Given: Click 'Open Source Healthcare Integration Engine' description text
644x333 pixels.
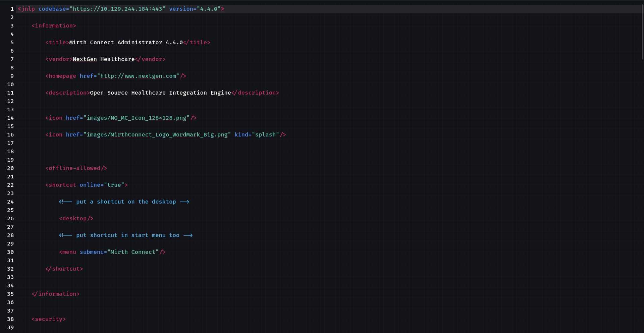Looking at the screenshot, I should point(160,93).
